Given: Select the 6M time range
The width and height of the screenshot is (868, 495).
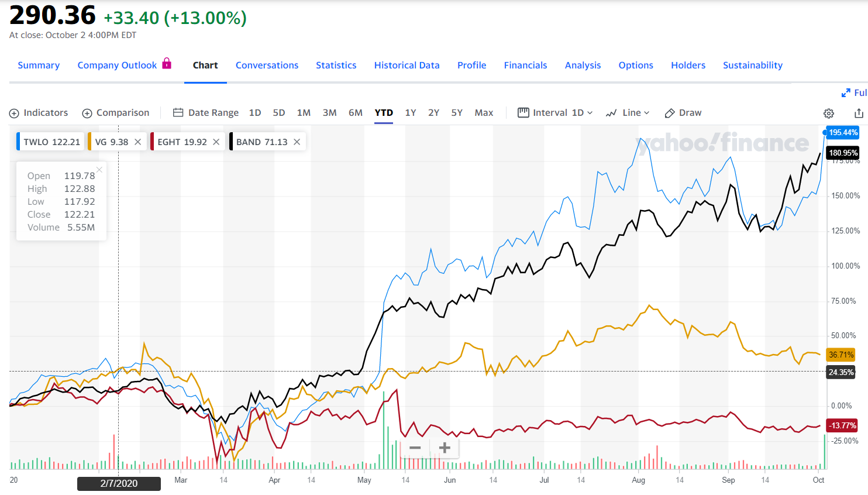Looking at the screenshot, I should (356, 113).
